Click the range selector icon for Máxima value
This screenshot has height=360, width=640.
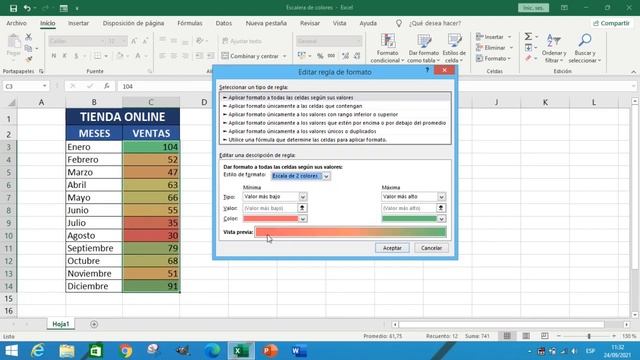441,208
